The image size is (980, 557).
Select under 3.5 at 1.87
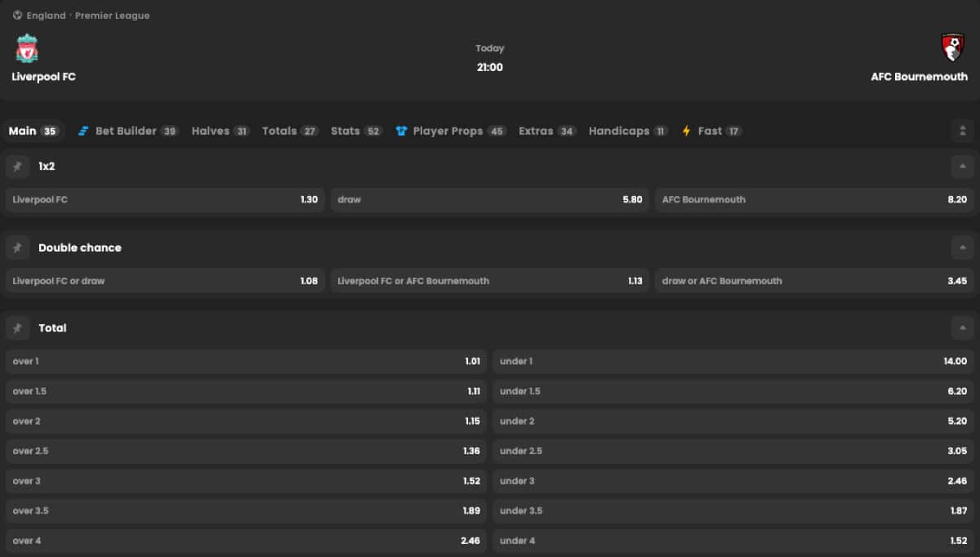pos(733,511)
